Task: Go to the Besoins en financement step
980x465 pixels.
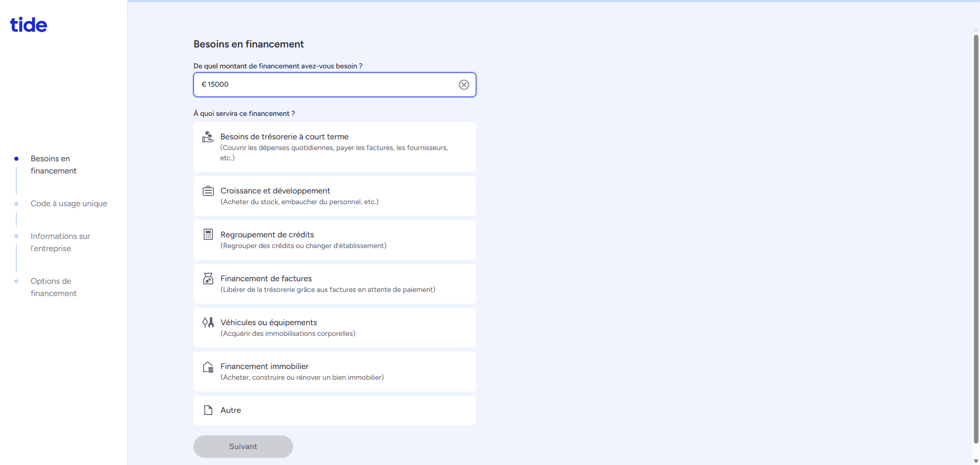Action: click(x=53, y=165)
